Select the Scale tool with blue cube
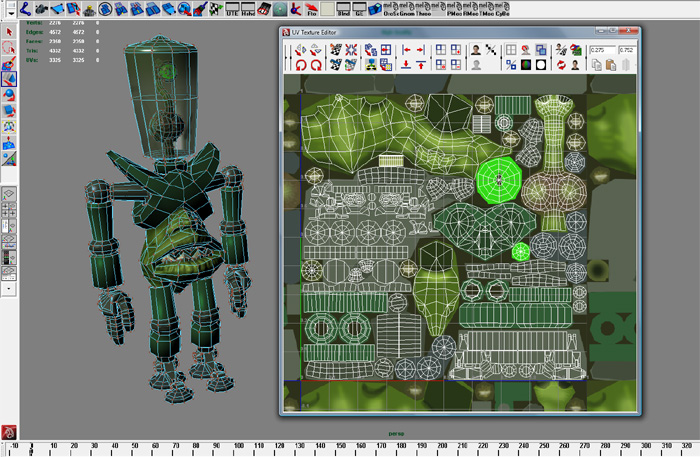This screenshot has height=457, width=700. pos(9,110)
